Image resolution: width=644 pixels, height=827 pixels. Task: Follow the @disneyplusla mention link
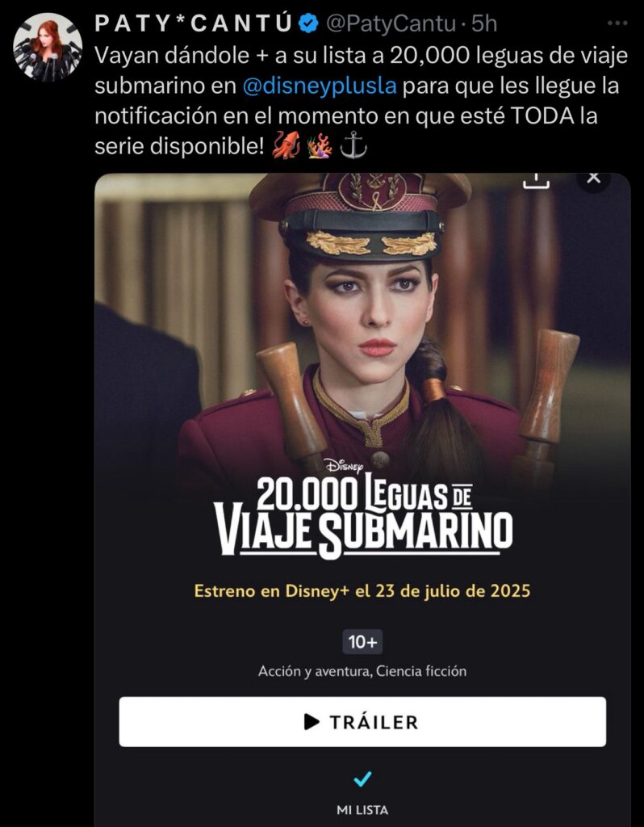click(320, 86)
